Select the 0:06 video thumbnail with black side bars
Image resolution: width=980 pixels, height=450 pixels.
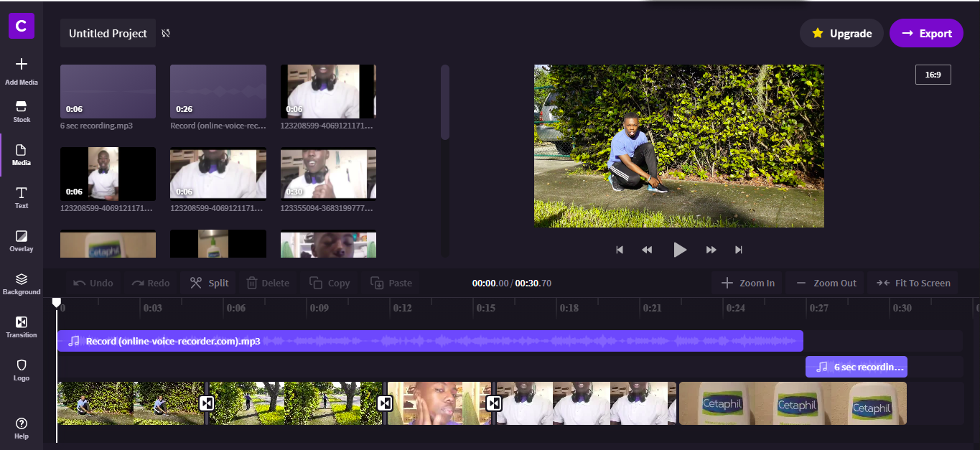108,174
